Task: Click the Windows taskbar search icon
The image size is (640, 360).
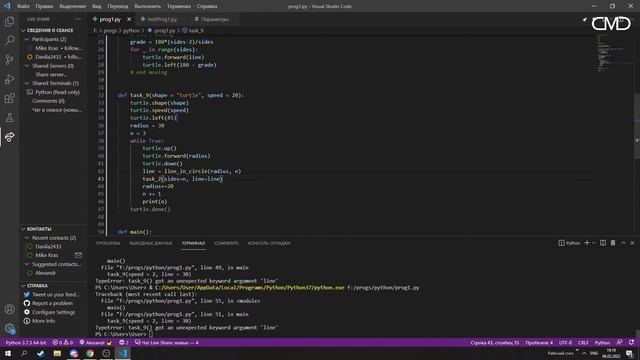Action: 24,353
